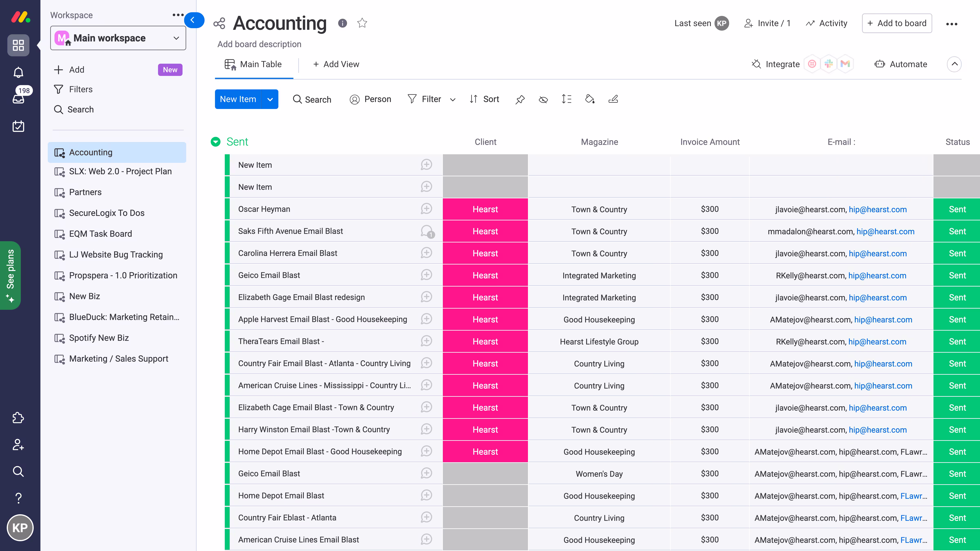Open the row height icon
The width and height of the screenshot is (980, 551).
click(x=567, y=99)
